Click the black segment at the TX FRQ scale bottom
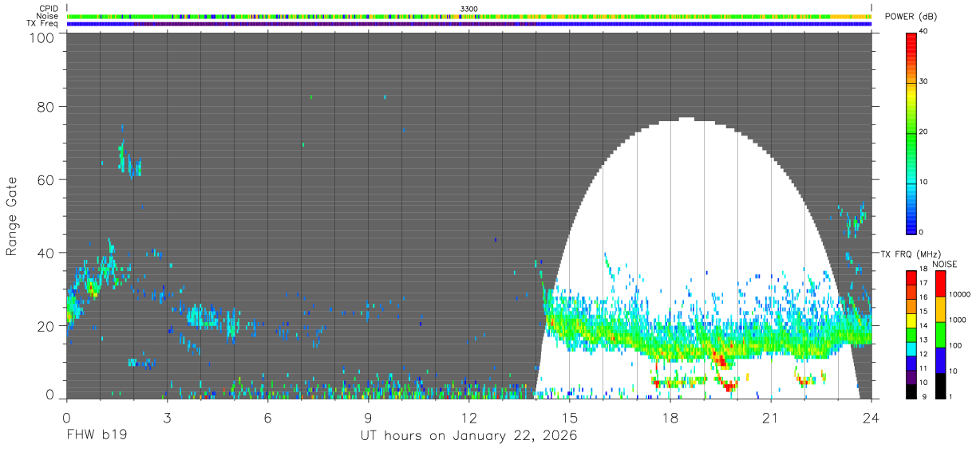The width and height of the screenshot is (980, 452). [911, 391]
